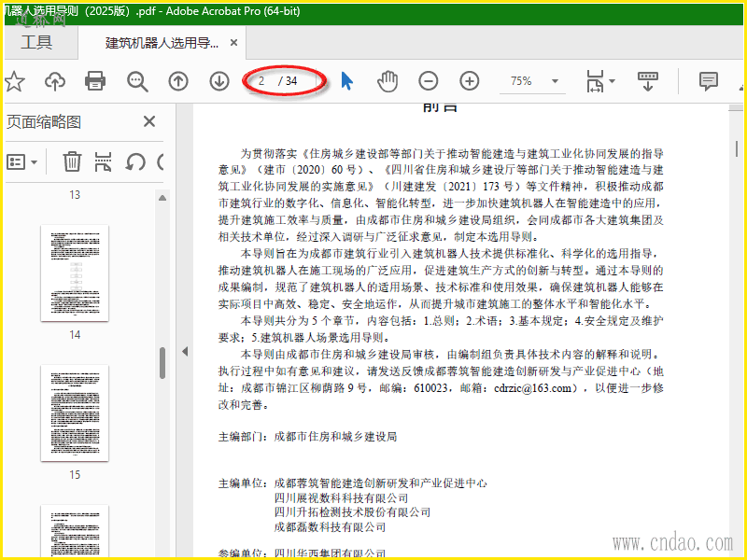The width and height of the screenshot is (747, 560).
Task: Choose the selection arrow tool
Action: point(347,81)
